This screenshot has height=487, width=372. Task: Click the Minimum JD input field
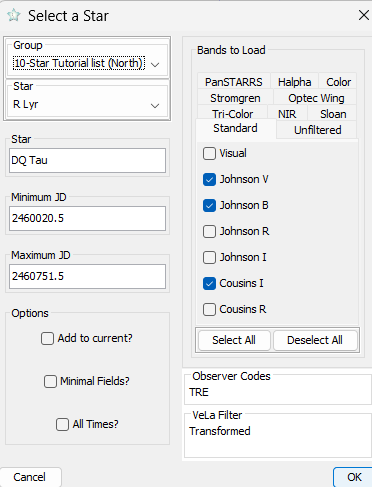87,218
